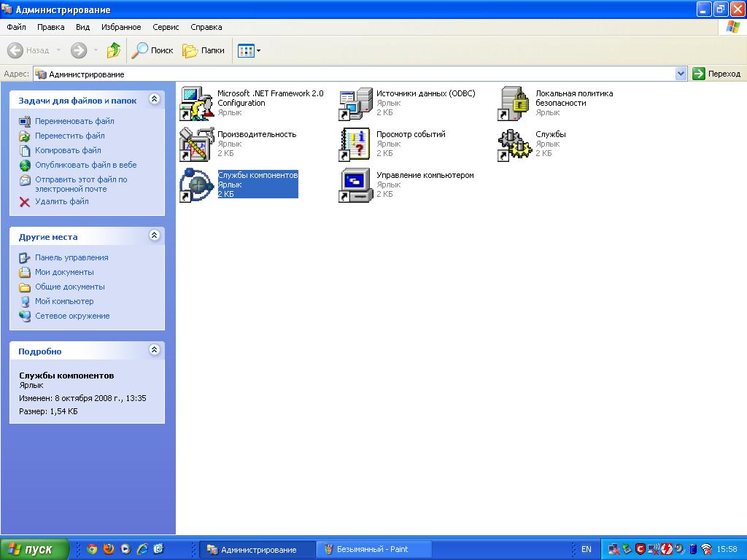The image size is (747, 560).
Task: Select the Локальная политика безопасности icon
Action: [514, 103]
